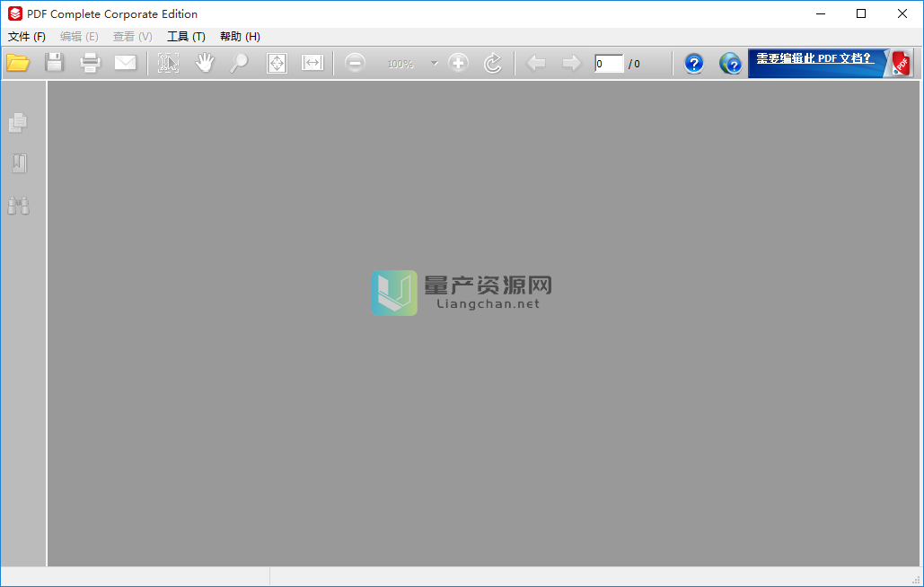Select the Hand pan tool
Screen dimensions: 924x587
[x=205, y=63]
